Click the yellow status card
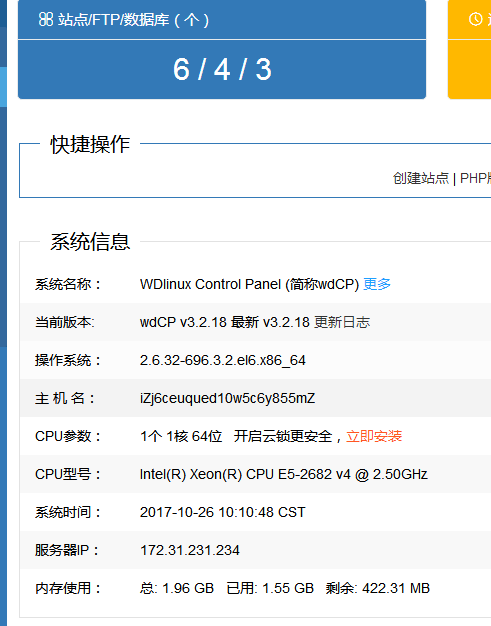Image resolution: width=491 pixels, height=626 pixels. (469, 50)
